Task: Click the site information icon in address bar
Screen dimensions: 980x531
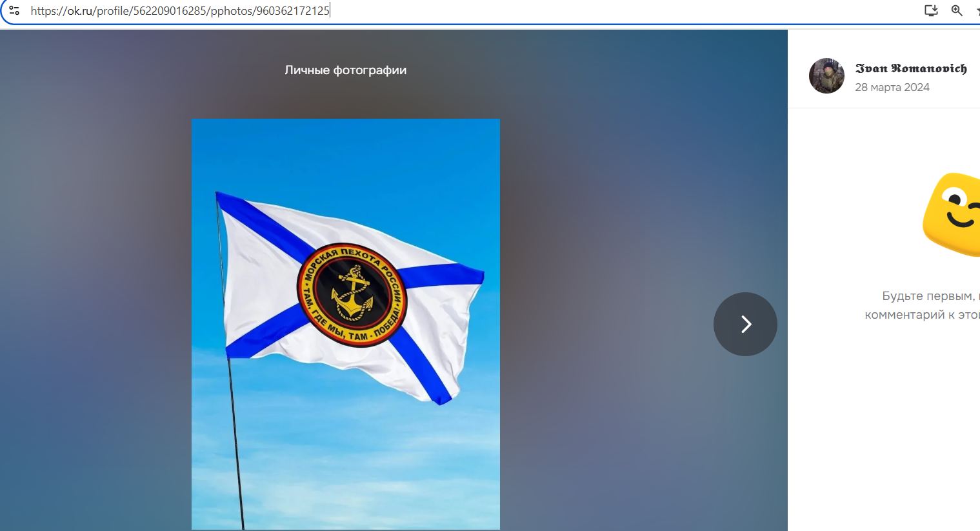Action: (14, 10)
